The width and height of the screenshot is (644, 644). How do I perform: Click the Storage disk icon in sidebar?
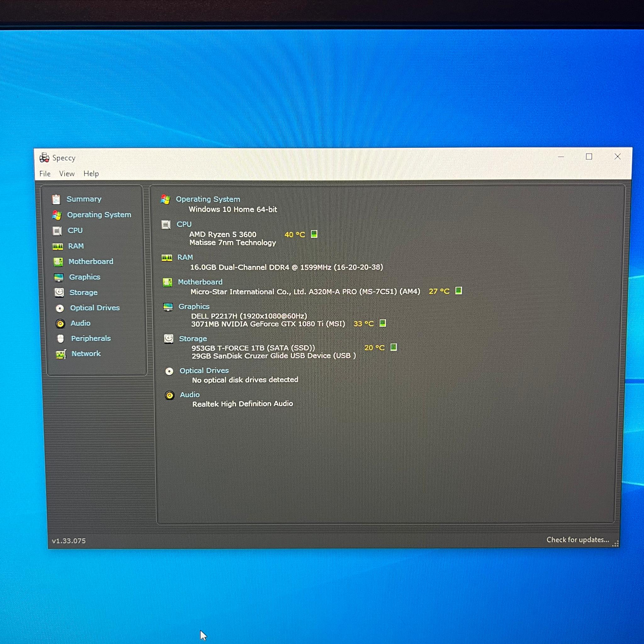pos(59,292)
